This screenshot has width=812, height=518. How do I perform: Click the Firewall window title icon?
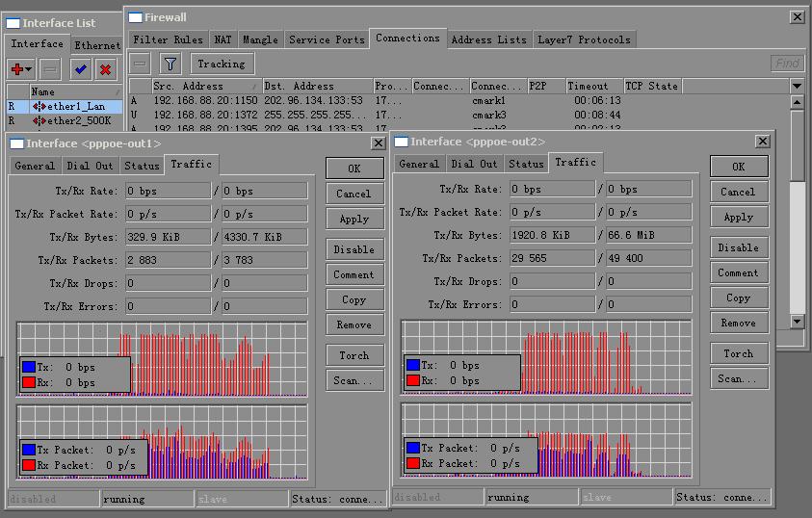(x=135, y=17)
